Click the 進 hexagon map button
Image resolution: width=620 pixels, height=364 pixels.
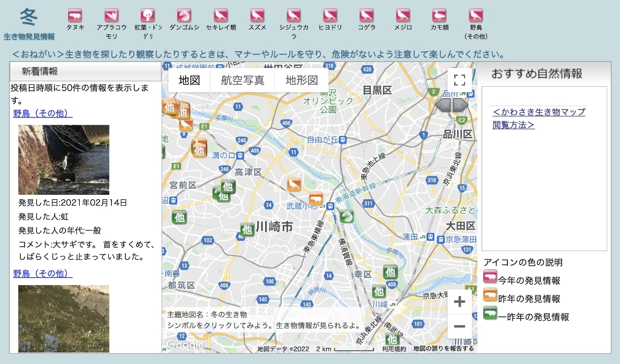(x=460, y=105)
